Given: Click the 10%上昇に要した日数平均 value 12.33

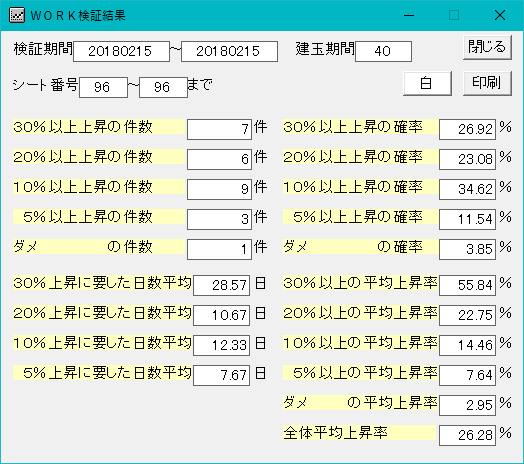Looking at the screenshot, I should tap(221, 345).
